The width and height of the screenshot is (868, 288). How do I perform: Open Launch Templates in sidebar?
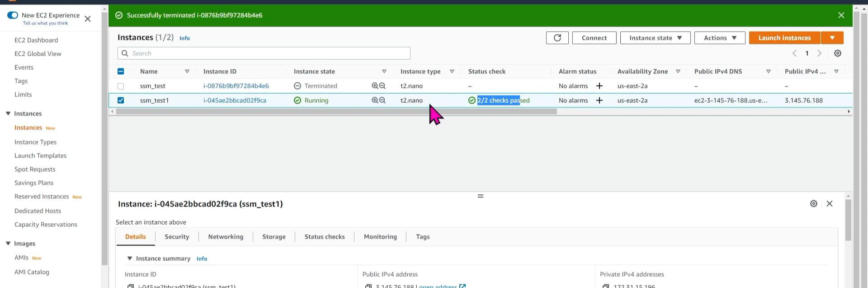(x=40, y=156)
